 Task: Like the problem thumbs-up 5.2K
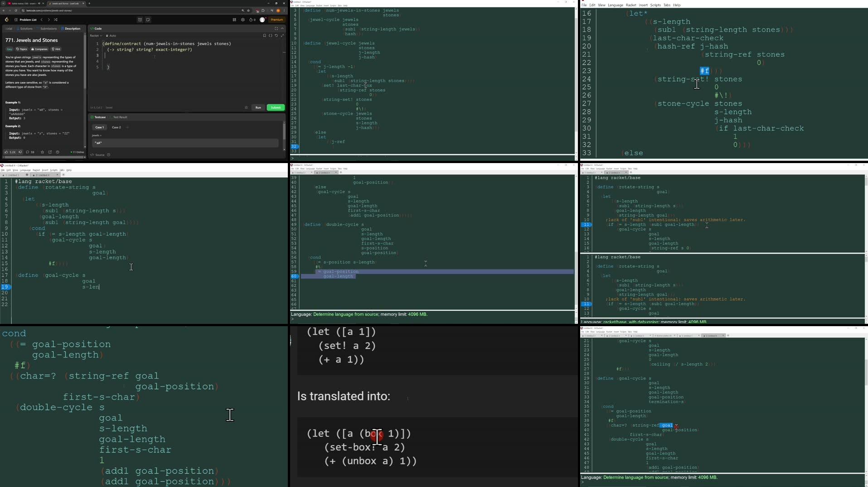(10, 152)
